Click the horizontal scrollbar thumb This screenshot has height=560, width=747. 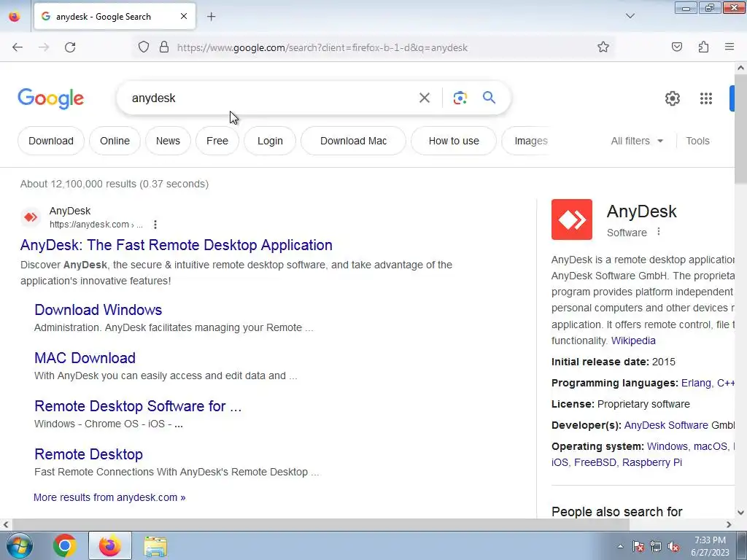click(320, 524)
